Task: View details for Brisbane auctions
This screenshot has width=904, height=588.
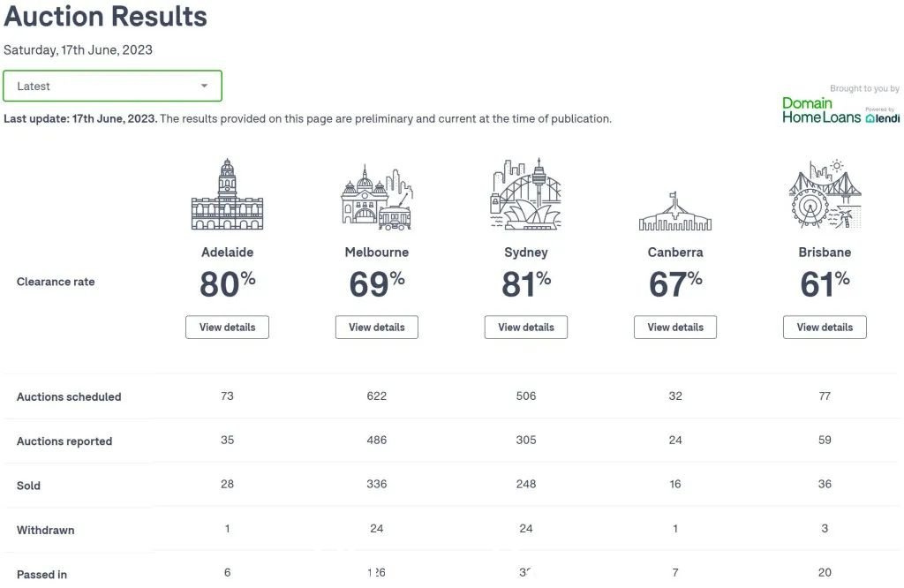Action: click(825, 327)
